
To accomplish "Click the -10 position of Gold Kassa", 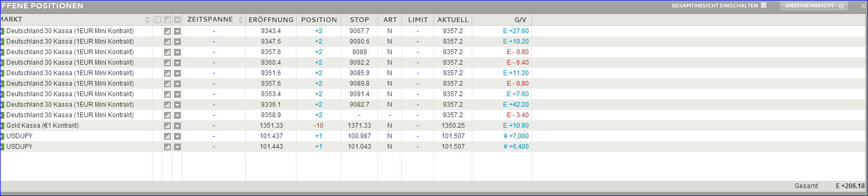I will [x=318, y=126].
